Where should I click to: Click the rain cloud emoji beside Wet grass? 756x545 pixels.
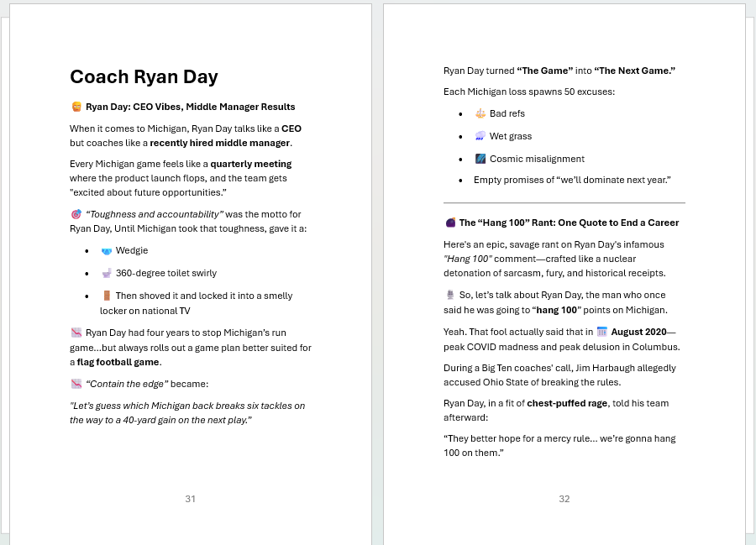coord(480,136)
